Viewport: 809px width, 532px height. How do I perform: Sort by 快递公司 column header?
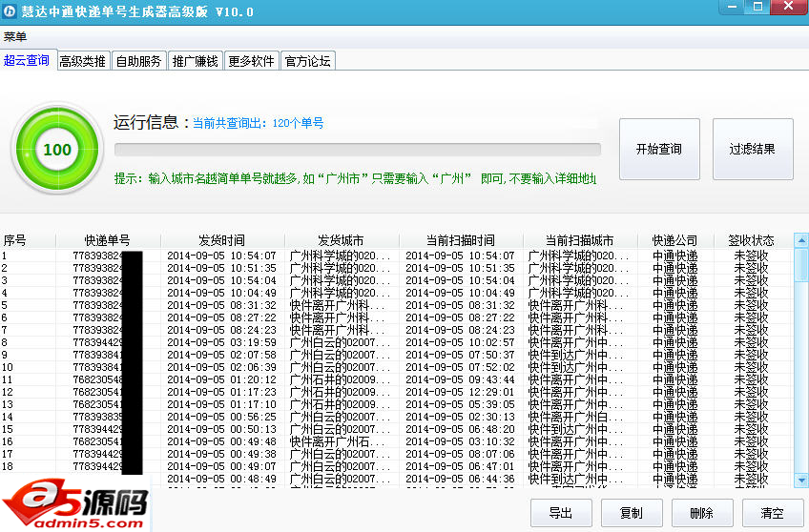[674, 240]
